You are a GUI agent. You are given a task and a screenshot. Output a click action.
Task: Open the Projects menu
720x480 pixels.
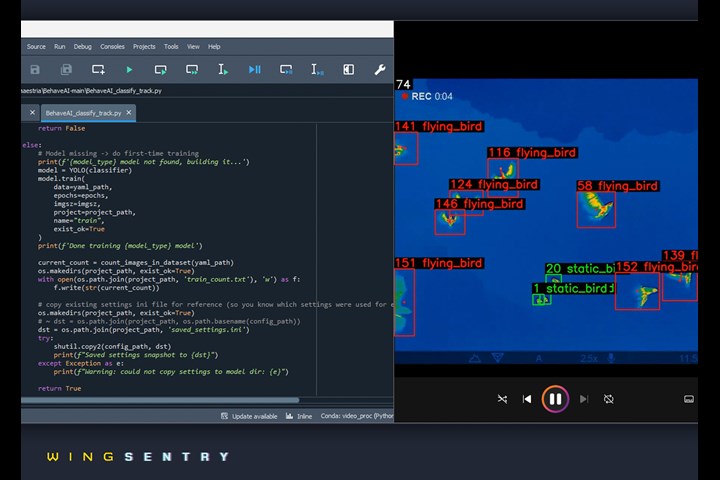tap(144, 47)
